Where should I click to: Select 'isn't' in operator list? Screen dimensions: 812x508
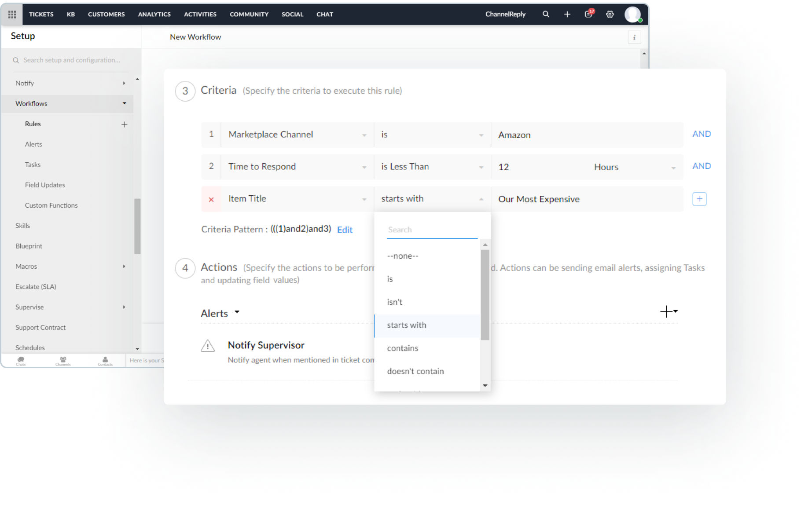pos(427,302)
